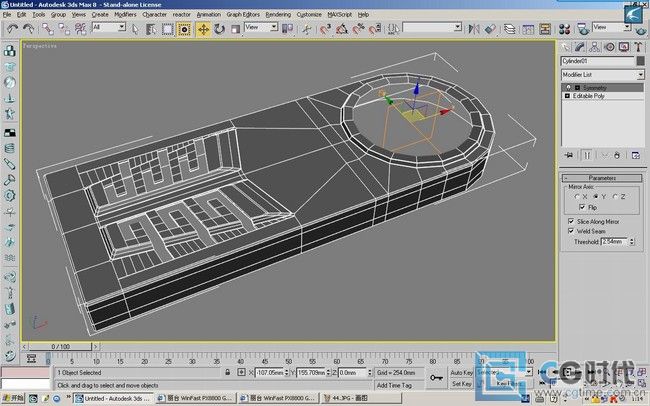Open the Graph Editors menu
The image size is (650, 406).
pos(243,14)
